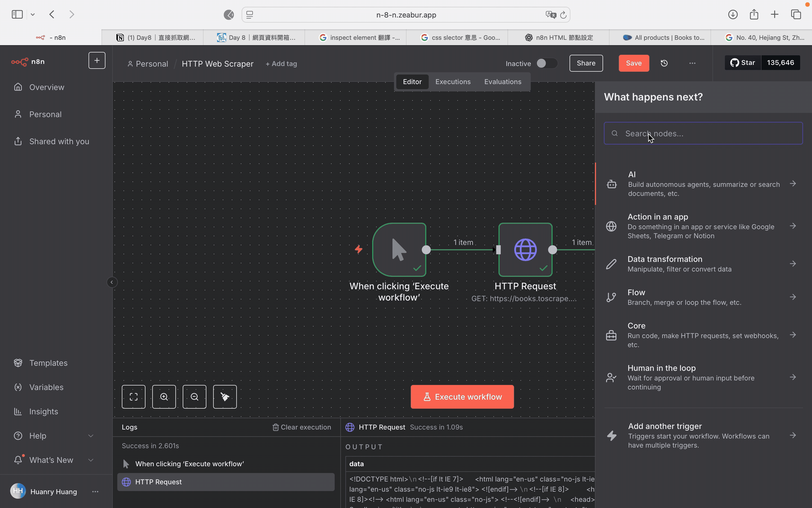812x508 pixels.
Task: Click Clear execution in Logs
Action: [x=301, y=427]
